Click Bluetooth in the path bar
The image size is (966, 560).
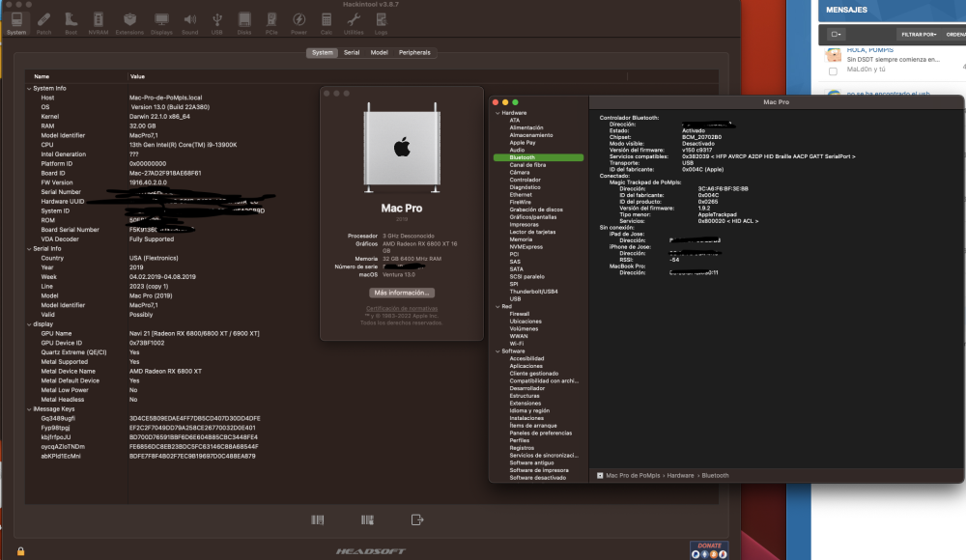pyautogui.click(x=715, y=476)
